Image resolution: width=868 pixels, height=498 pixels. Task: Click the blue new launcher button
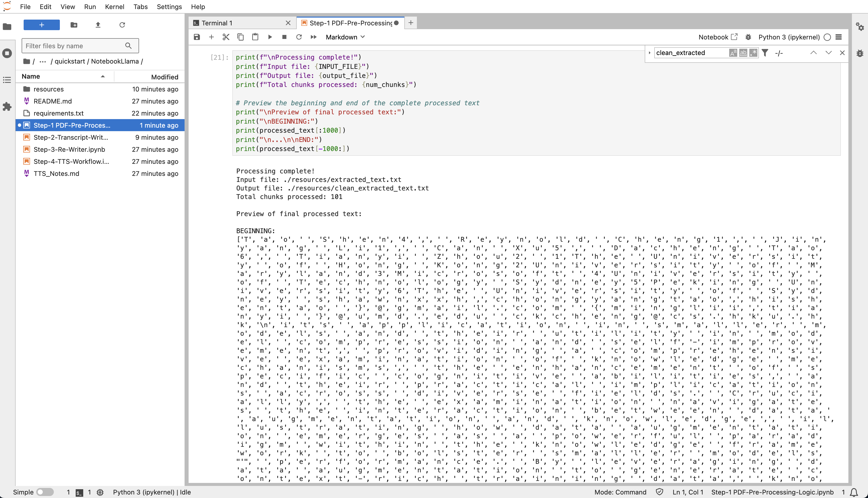41,25
